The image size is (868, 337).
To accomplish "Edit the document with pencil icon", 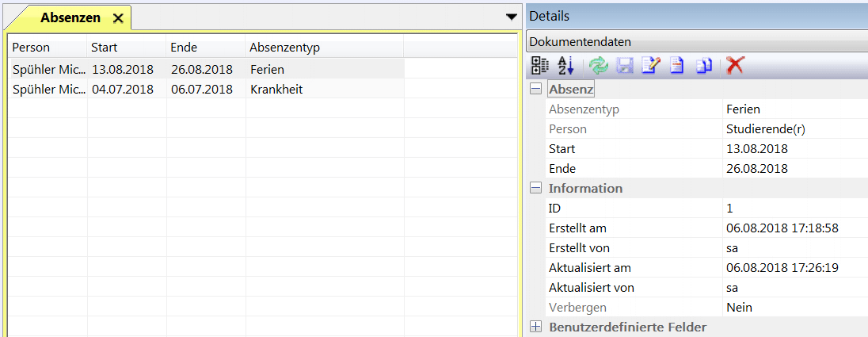I will [650, 67].
